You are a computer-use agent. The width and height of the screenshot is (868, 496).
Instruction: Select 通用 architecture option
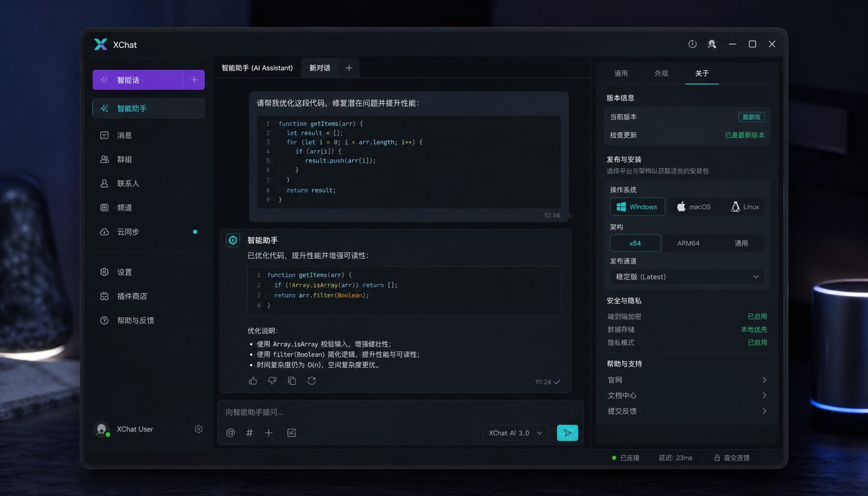[741, 243]
